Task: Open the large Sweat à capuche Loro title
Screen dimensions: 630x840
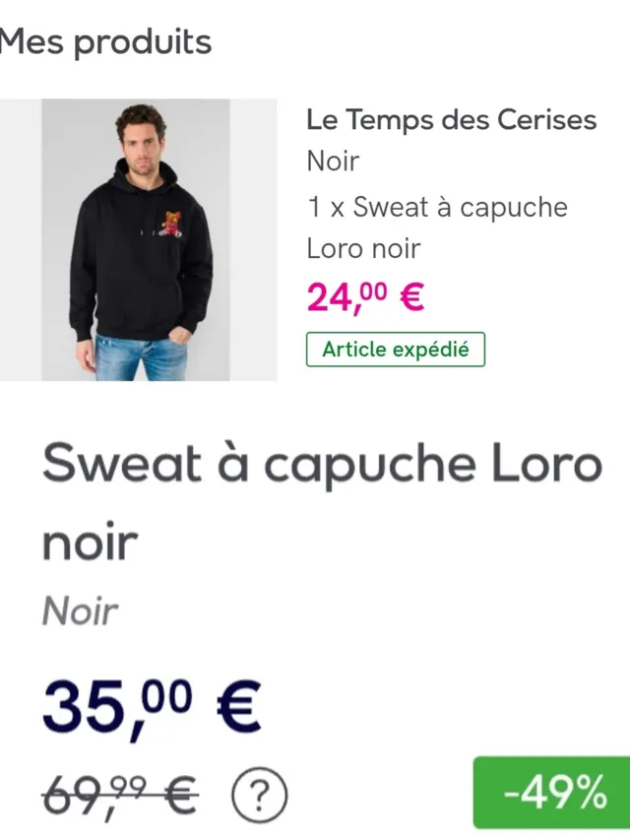Action: click(322, 464)
